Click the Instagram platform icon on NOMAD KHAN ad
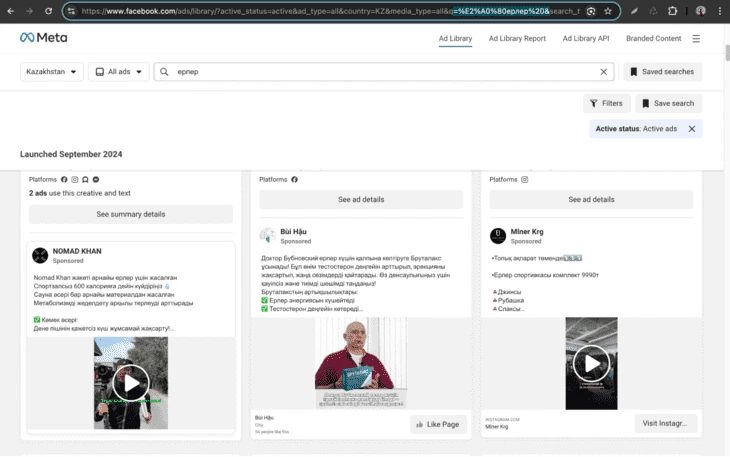The width and height of the screenshot is (730, 457). coord(74,180)
